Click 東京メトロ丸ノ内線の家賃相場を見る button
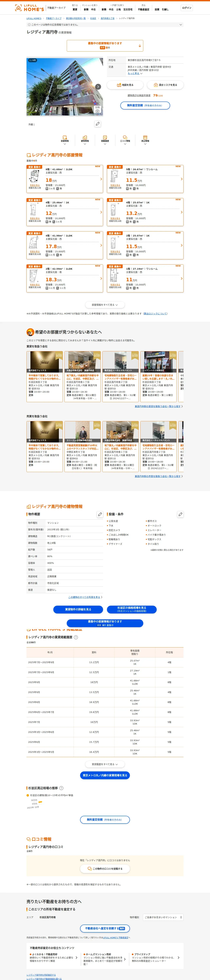This screenshot has height=980, width=210. (105, 775)
